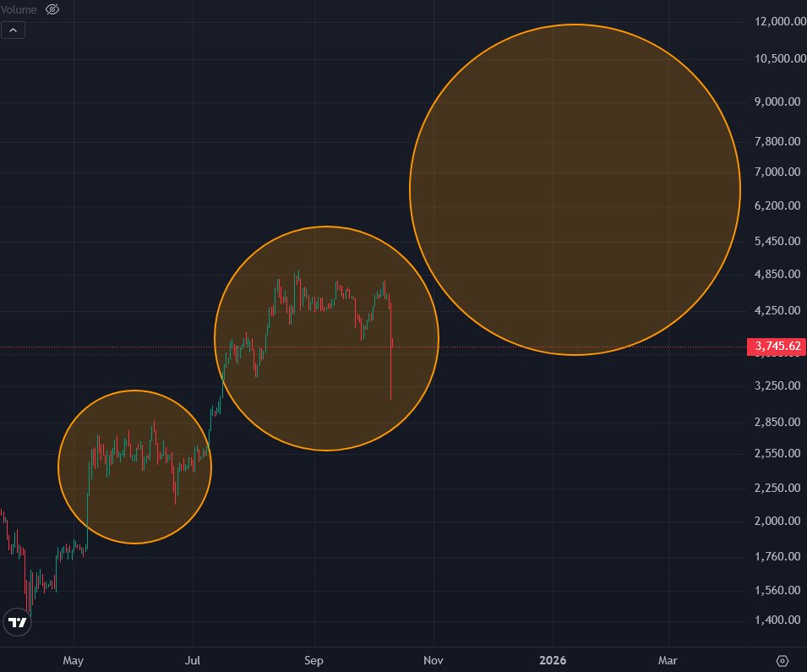Image resolution: width=807 pixels, height=672 pixels.
Task: Click the 1,400.00 price axis label
Action: pyautogui.click(x=777, y=620)
